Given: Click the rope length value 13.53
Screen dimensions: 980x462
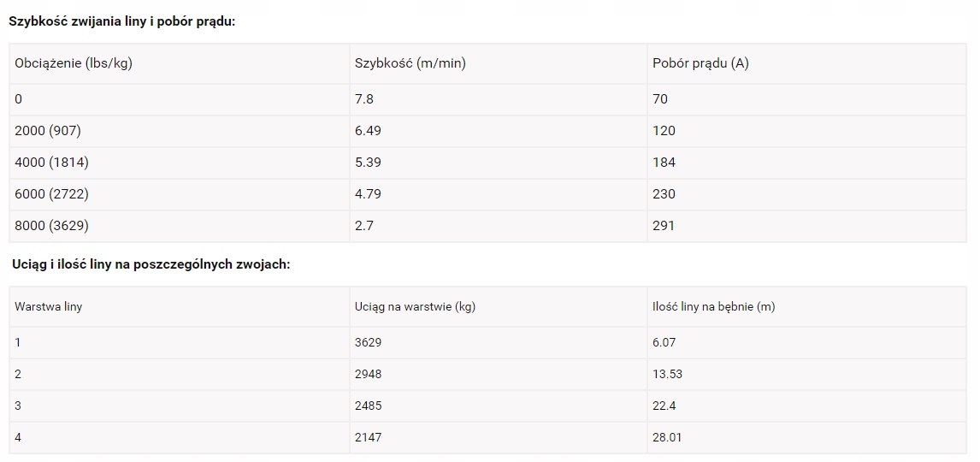Looking at the screenshot, I should point(667,374).
